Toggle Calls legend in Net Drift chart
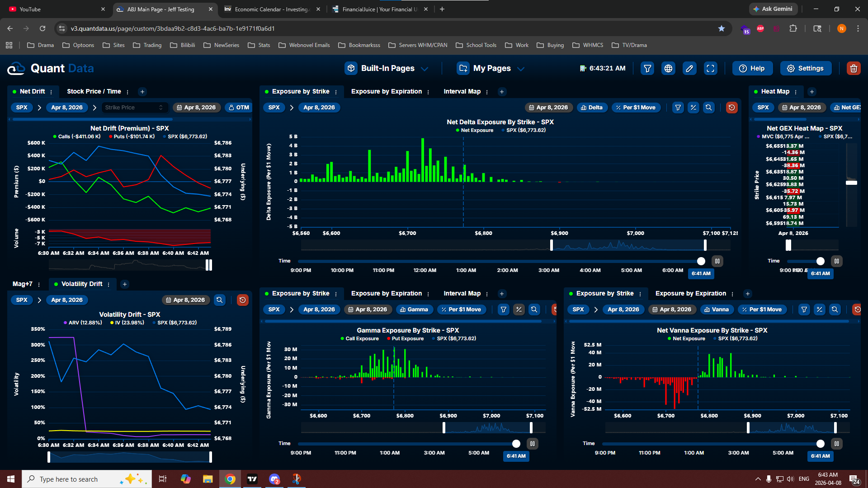The width and height of the screenshot is (868, 488). point(76,136)
